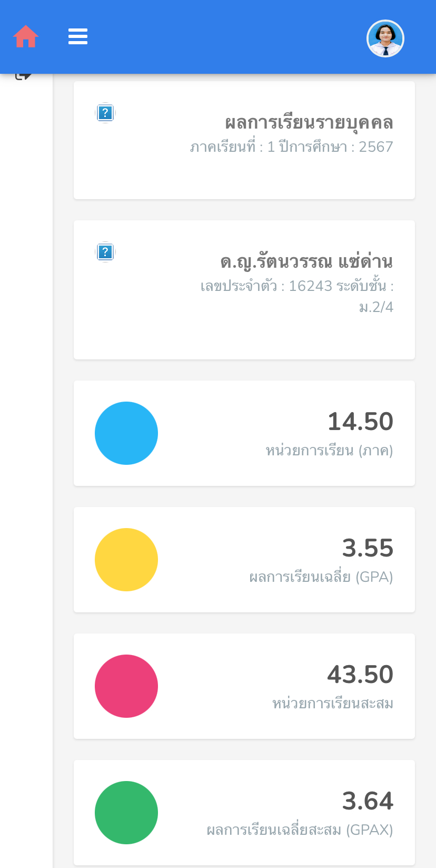The image size is (436, 868).
Task: Click the term text ภาคเรียนที่ : 1 ปีการศึกษา : 2567
Action: click(x=292, y=147)
